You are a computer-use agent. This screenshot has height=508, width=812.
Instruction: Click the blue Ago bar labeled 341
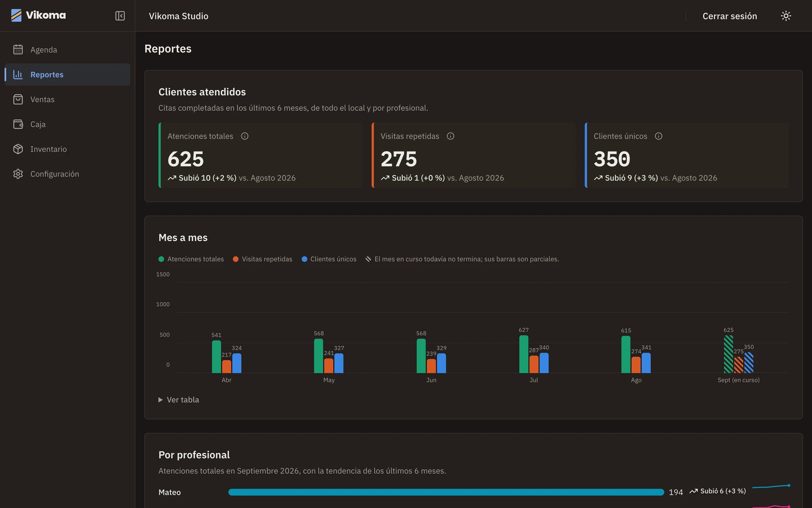pyautogui.click(x=646, y=363)
